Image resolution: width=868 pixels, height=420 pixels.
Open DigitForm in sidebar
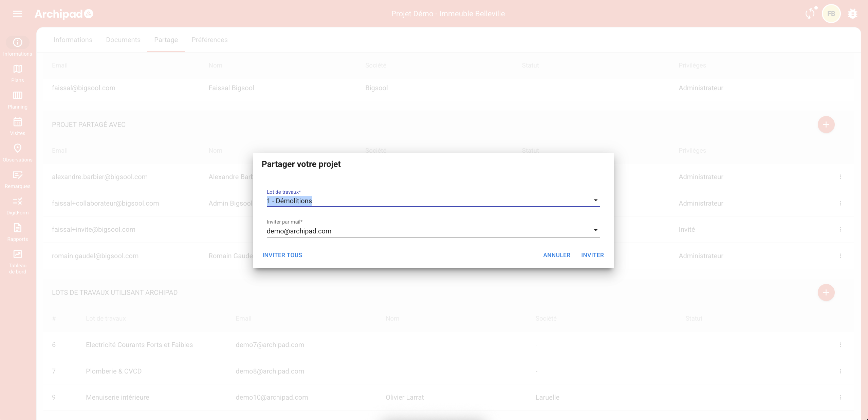18,202
